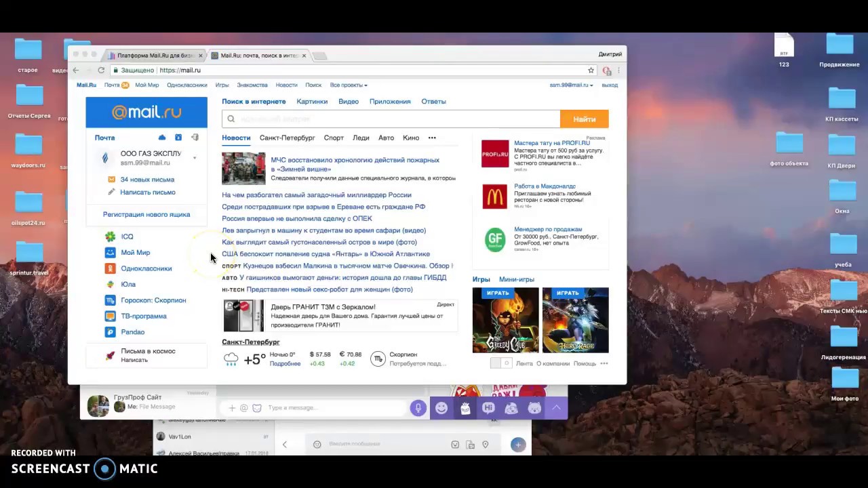Switch search to Видео
868x488 pixels.
tap(349, 102)
